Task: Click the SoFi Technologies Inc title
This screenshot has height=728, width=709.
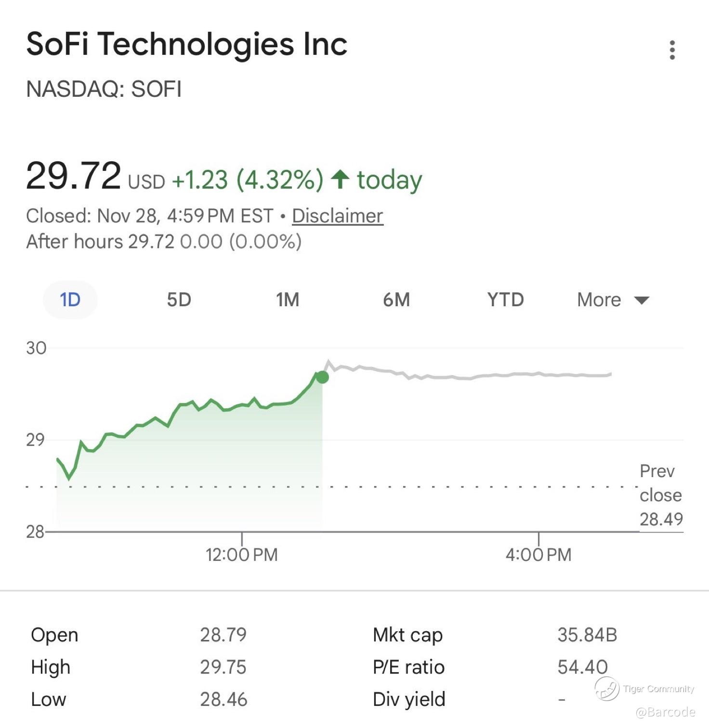Action: (186, 44)
